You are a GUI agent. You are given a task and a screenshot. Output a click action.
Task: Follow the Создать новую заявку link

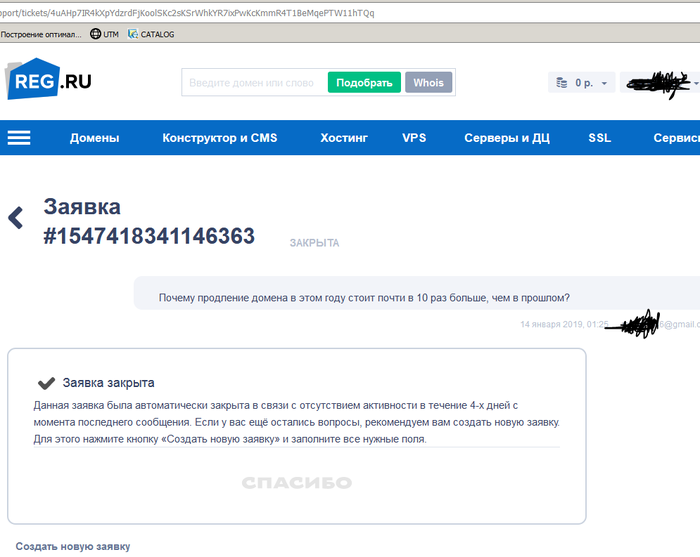click(x=73, y=546)
